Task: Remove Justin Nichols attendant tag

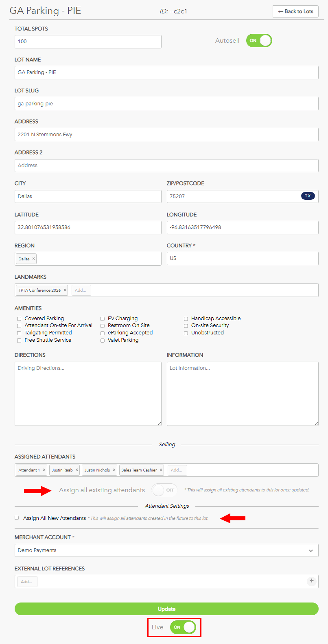Action: click(114, 470)
